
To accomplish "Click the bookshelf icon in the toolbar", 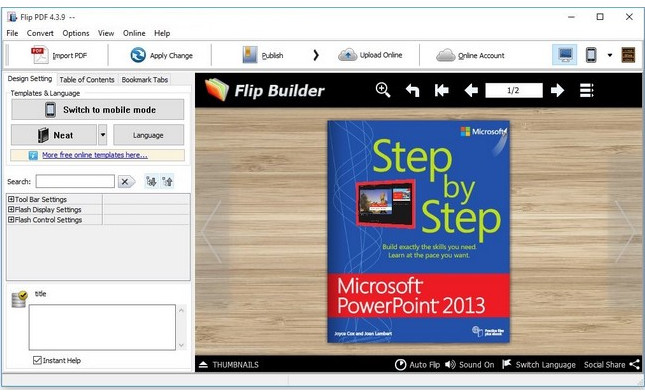I will click(x=628, y=55).
